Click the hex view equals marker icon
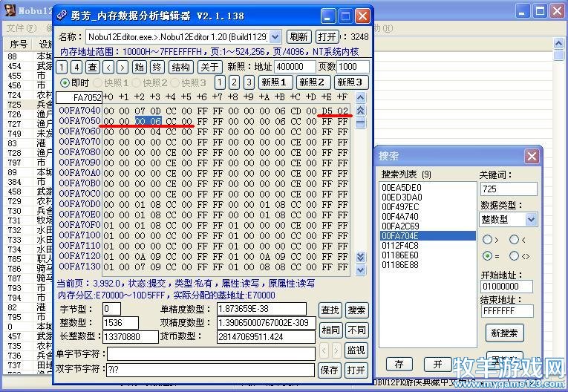 360,123
